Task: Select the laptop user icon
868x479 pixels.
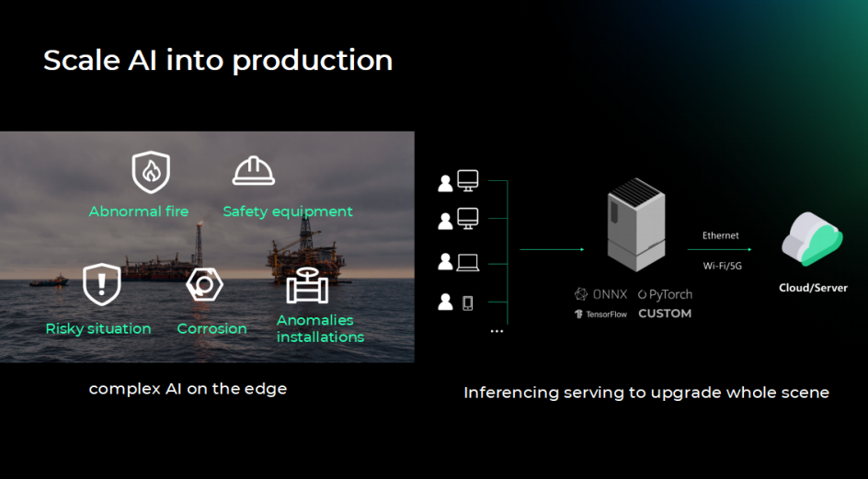Action: coord(458,262)
